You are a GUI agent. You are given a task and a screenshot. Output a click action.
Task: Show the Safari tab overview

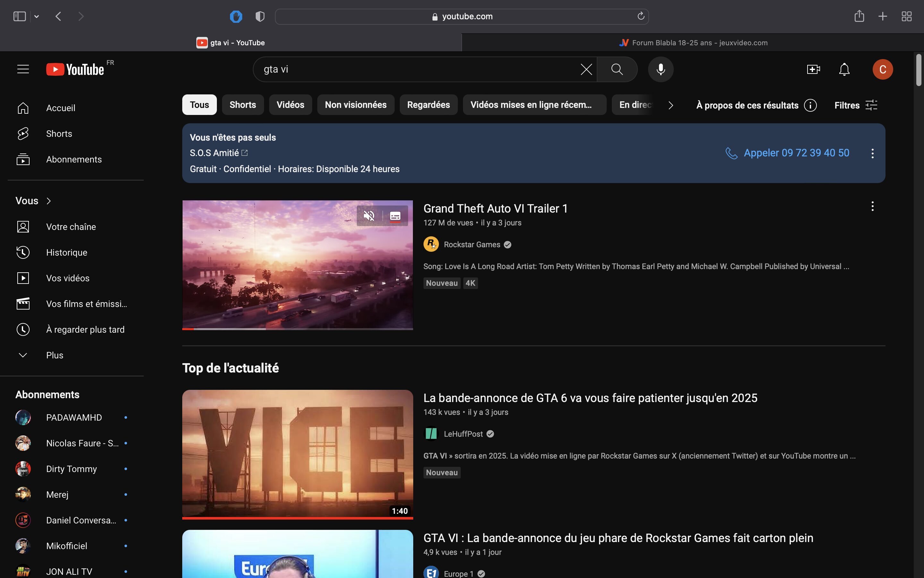coord(906,16)
